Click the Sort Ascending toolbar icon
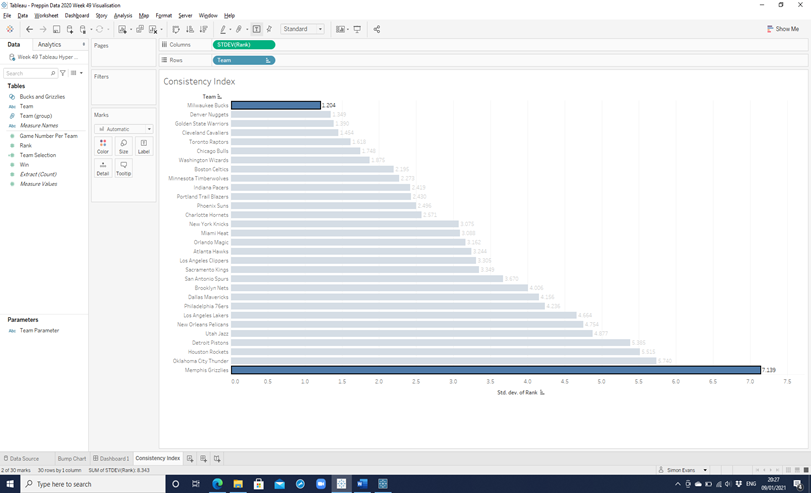This screenshot has width=811, height=493. pos(190,29)
